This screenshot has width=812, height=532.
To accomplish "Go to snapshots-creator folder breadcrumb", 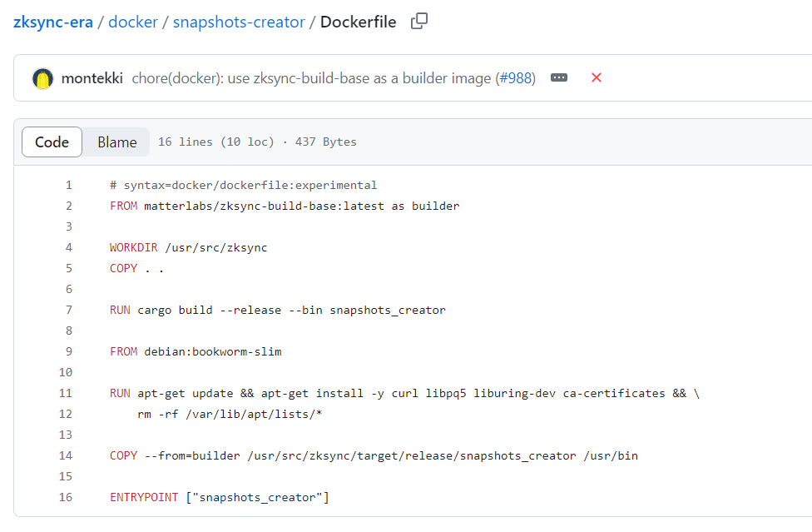I will pos(239,22).
